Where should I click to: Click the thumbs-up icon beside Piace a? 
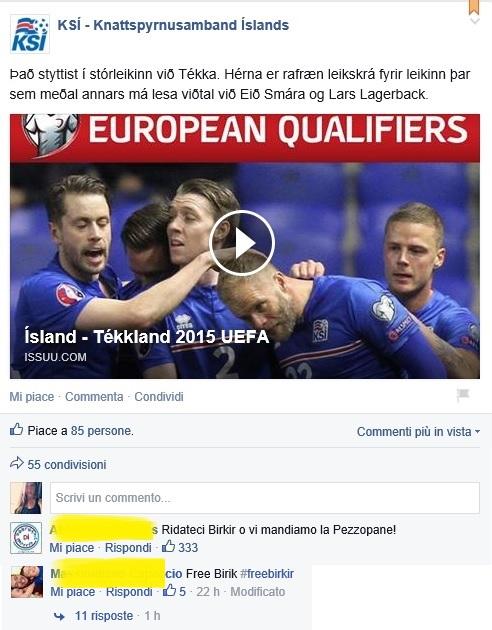[16, 430]
